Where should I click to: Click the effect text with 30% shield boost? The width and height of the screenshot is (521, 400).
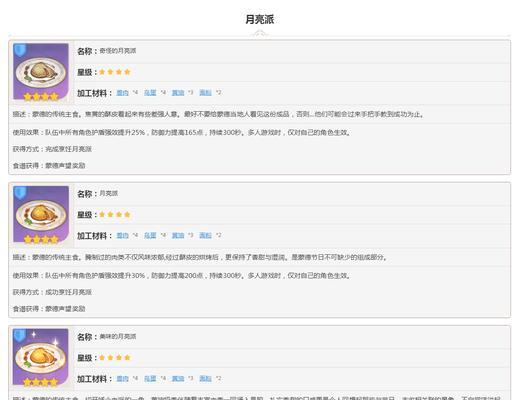coord(182,276)
